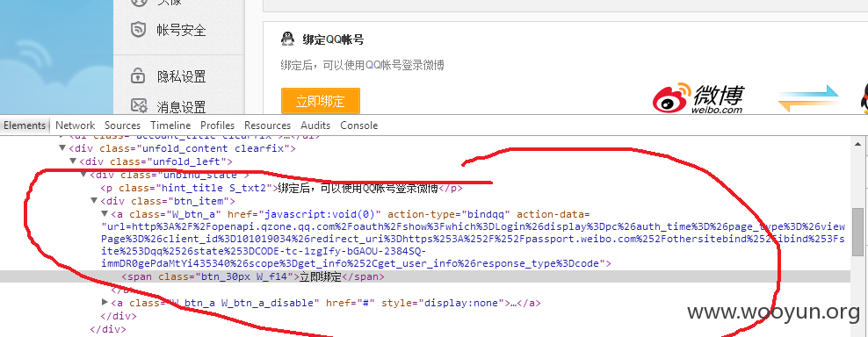
Task: Collapse the btn_item div node
Action: (95, 202)
